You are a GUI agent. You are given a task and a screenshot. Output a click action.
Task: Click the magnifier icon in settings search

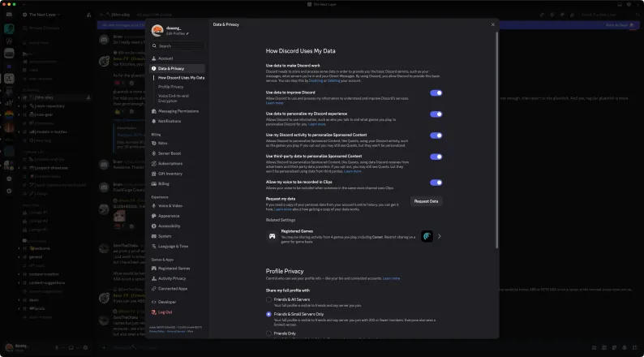click(154, 46)
